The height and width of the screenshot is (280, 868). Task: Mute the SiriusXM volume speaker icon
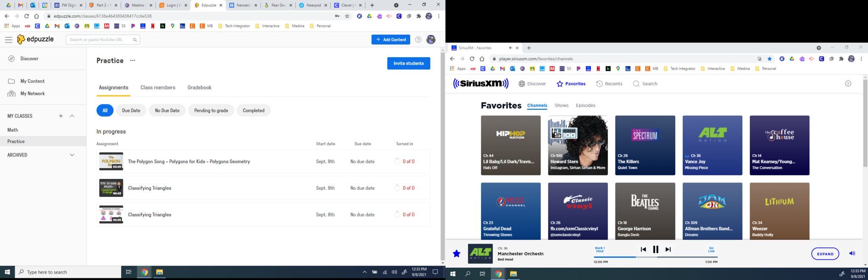tap(852, 253)
